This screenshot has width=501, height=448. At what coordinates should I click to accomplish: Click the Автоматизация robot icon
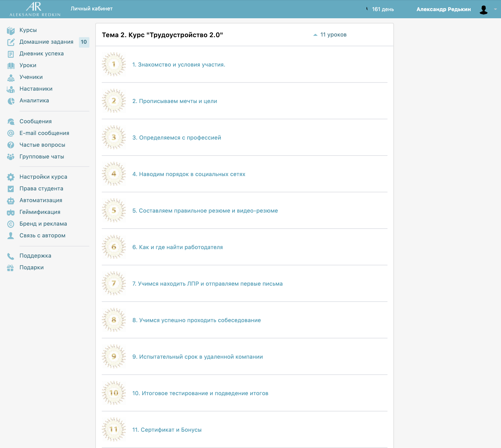tap(11, 201)
